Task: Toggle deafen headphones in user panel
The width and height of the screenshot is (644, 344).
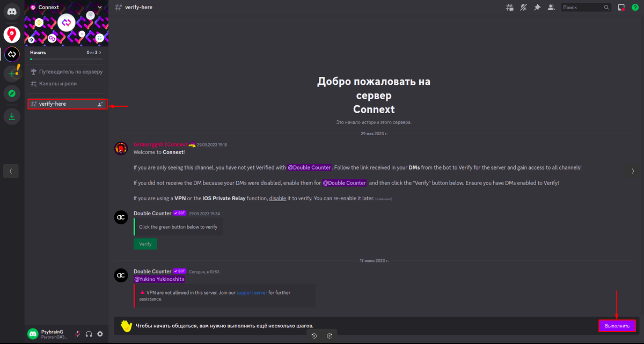Action: 89,334
